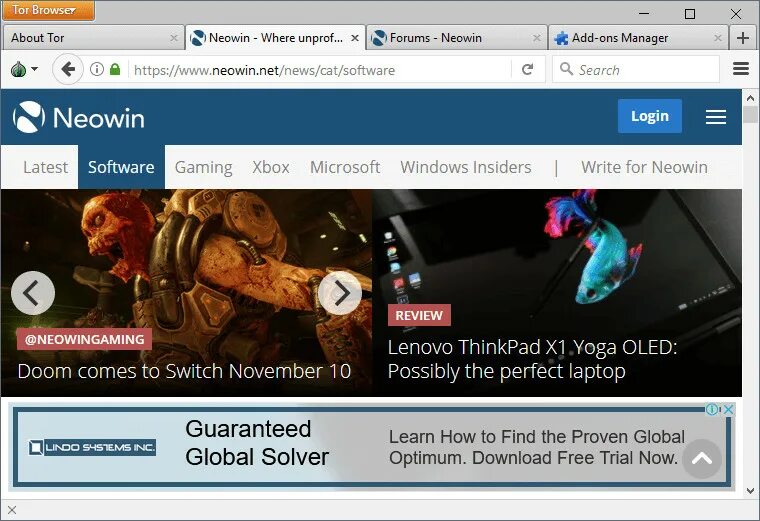This screenshot has height=521, width=760.
Task: Follow the Write for Neowin link
Action: (x=644, y=167)
